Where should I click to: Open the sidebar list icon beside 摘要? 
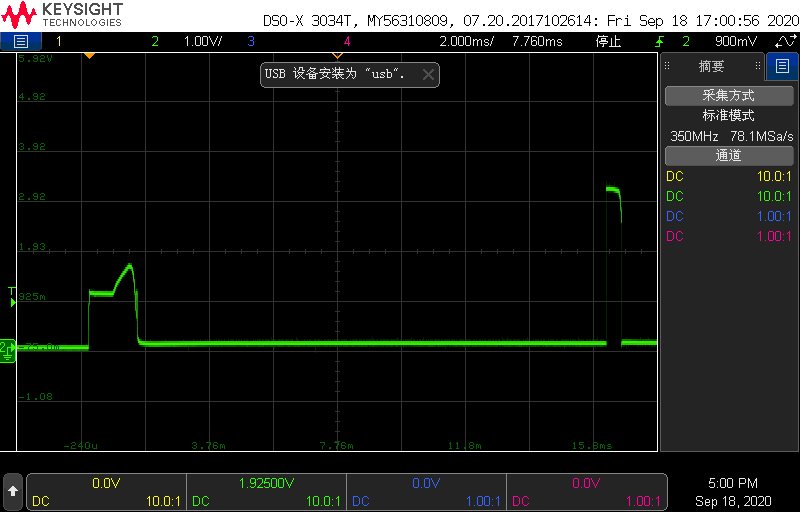tap(782, 66)
